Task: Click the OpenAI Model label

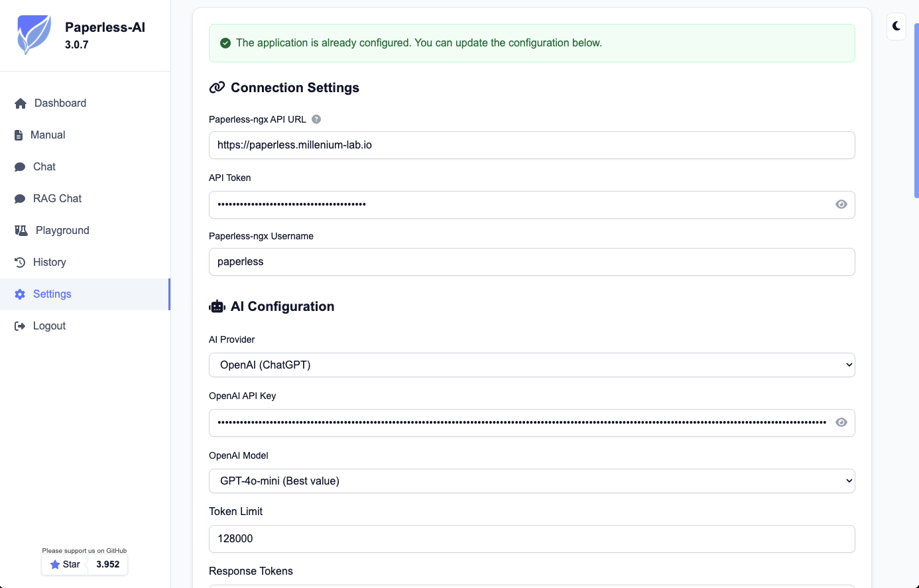Action: [x=239, y=455]
